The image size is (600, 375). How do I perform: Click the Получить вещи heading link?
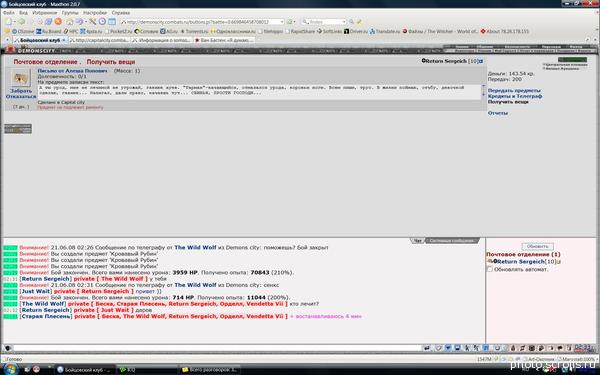click(x=111, y=62)
